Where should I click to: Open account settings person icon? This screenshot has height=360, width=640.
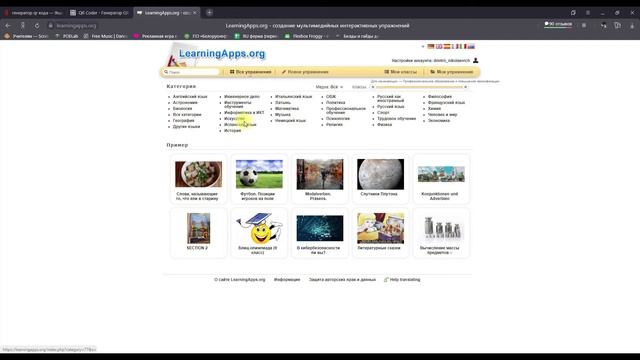[476, 60]
